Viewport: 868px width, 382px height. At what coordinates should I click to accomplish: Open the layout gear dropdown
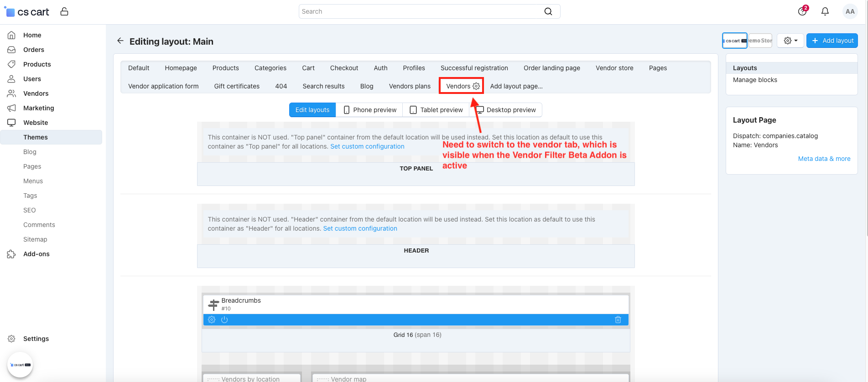click(x=790, y=41)
